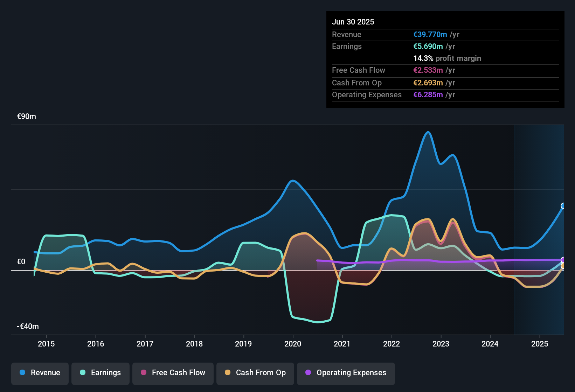The height and width of the screenshot is (392, 575).
Task: Toggle the Earnings legend chip off
Action: [x=101, y=373]
